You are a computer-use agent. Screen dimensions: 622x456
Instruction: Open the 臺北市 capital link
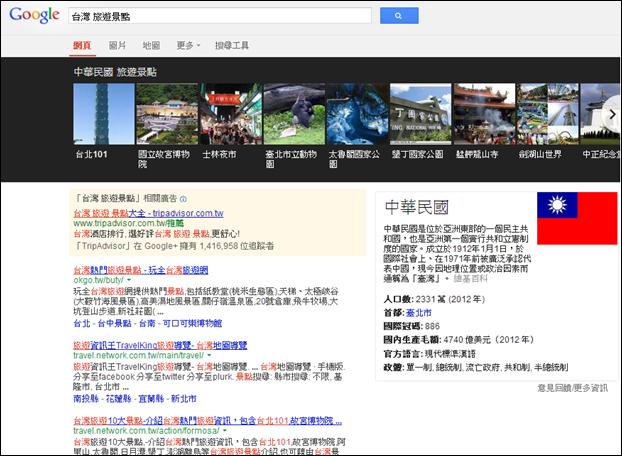(419, 313)
